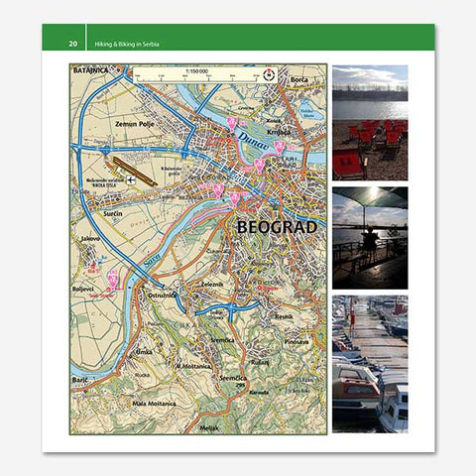Click the Rušanj label
Image resolution: width=476 pixels, height=476 pixels.
[260, 363]
